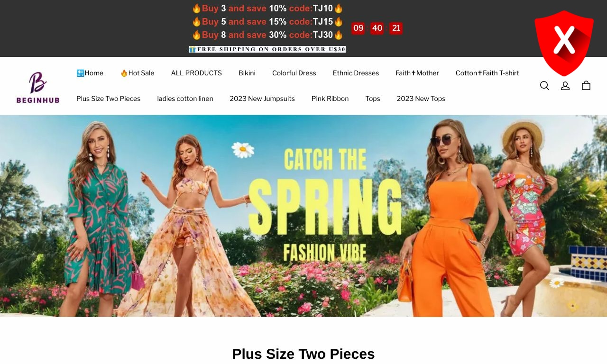This screenshot has height=364, width=607.
Task: Open ladies cotton linen category
Action: click(x=185, y=99)
